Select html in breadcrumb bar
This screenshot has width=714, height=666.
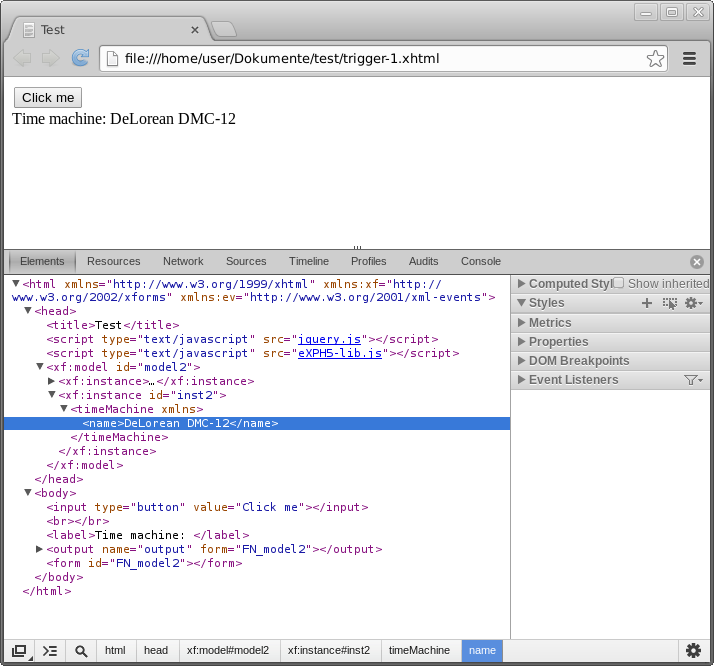tap(115, 651)
